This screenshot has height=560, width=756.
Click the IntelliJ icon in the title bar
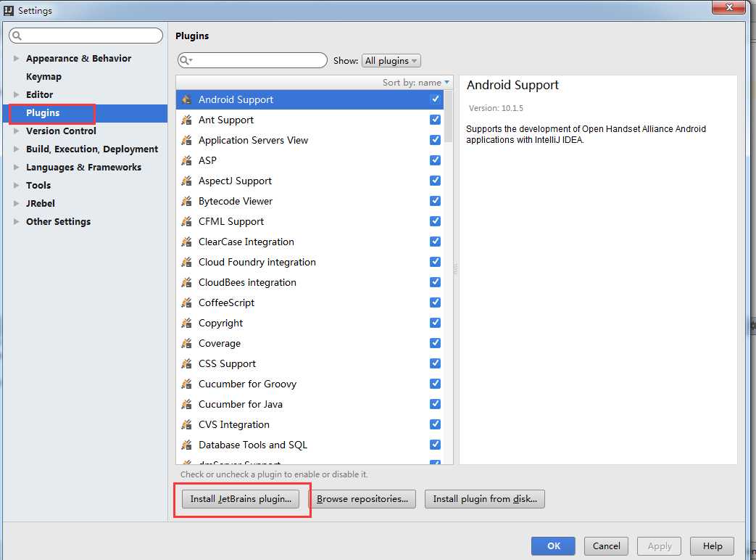9,10
